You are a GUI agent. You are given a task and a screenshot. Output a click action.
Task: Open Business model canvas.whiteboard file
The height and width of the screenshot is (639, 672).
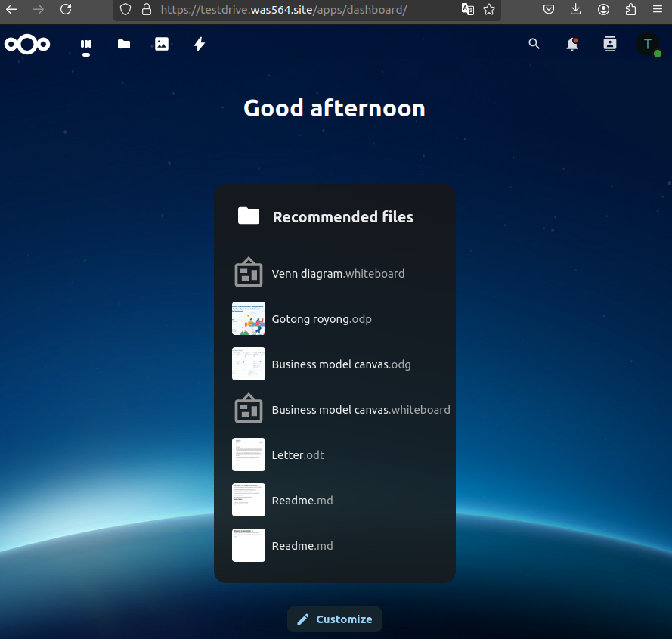(335, 410)
